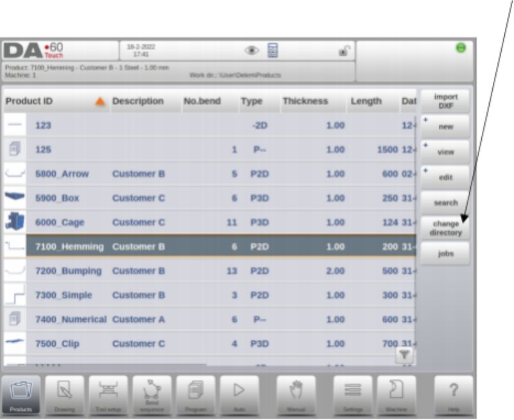
Task: Select product 6000_Cage
Action: tap(60, 222)
